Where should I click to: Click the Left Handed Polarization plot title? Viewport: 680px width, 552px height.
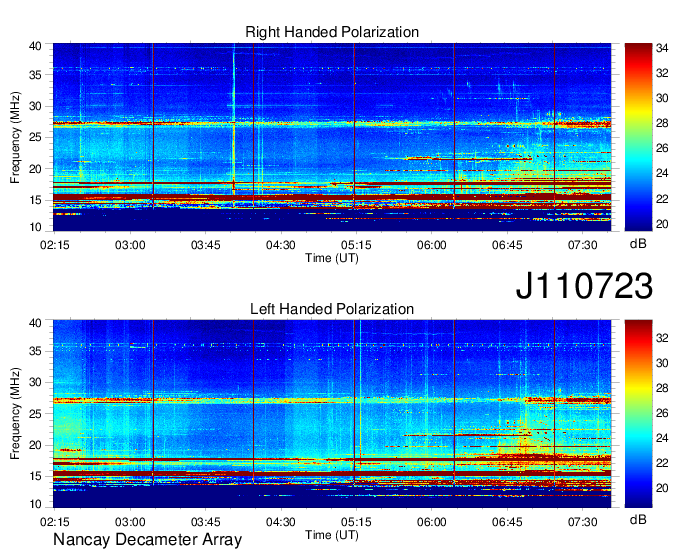coord(332,309)
